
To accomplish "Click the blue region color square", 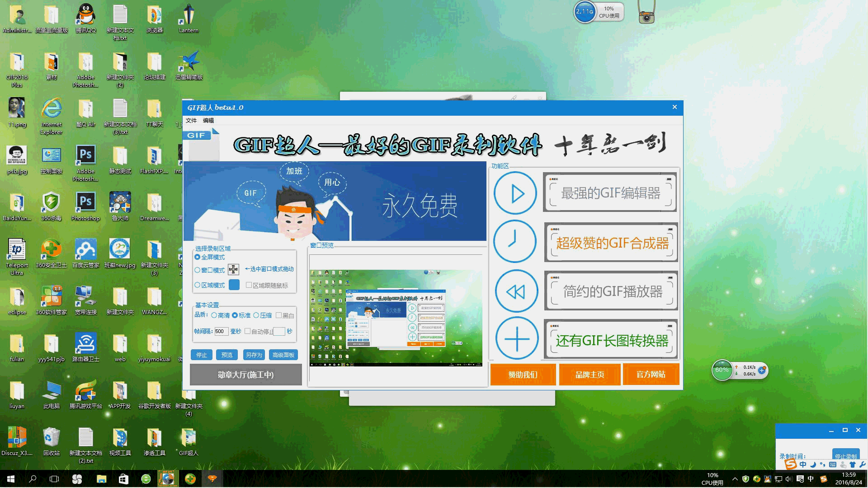I will coord(234,285).
